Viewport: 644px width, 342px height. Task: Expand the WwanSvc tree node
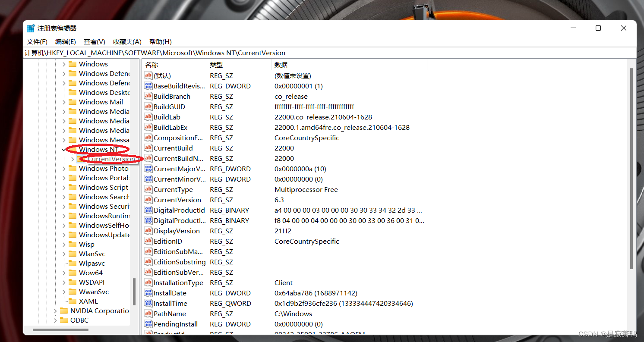[x=64, y=292]
